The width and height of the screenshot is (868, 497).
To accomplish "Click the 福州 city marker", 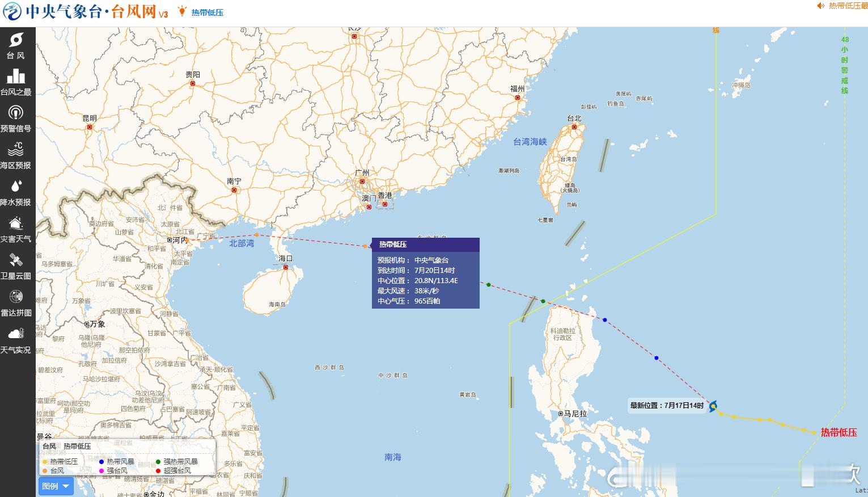I will [x=517, y=98].
